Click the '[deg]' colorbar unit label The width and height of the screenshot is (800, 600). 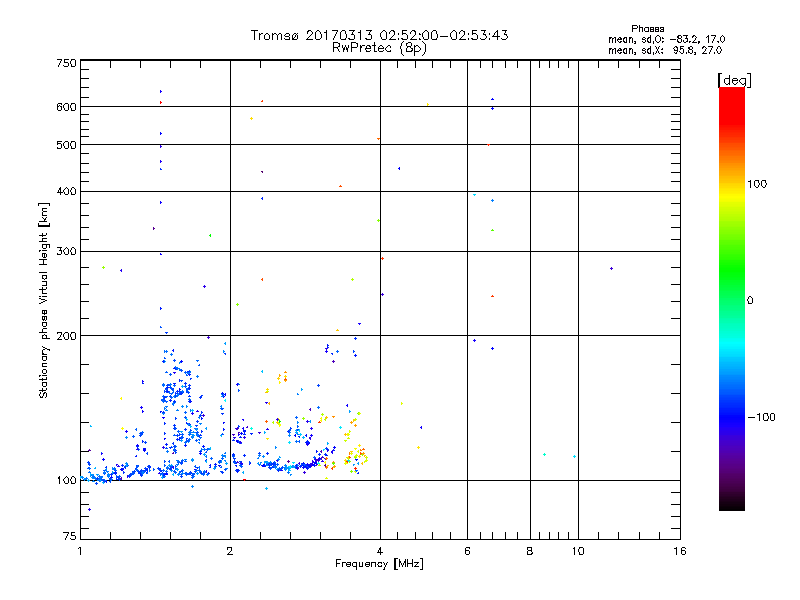click(x=734, y=80)
